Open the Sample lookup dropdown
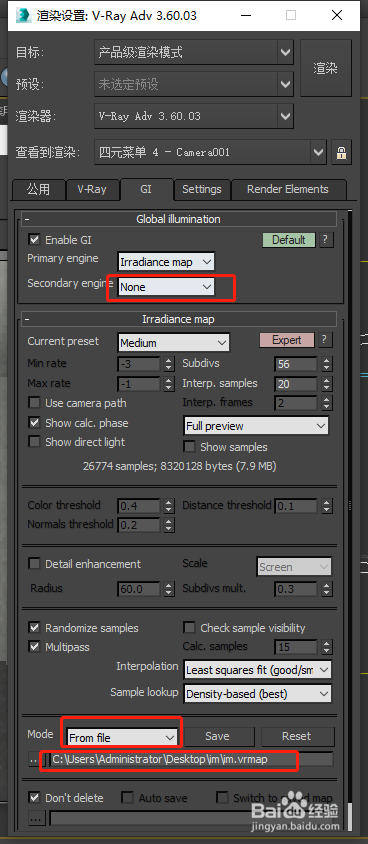The image size is (368, 844). point(258,694)
